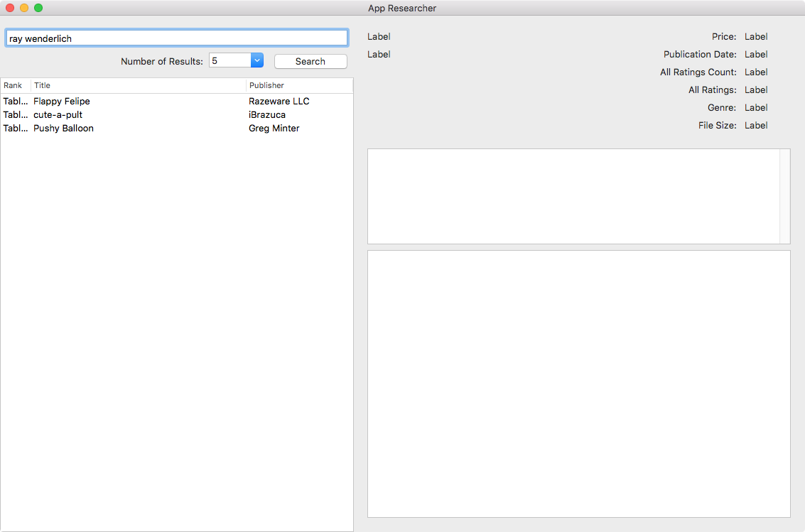
Task: Select the Flappy Felipe title
Action: [x=62, y=102]
